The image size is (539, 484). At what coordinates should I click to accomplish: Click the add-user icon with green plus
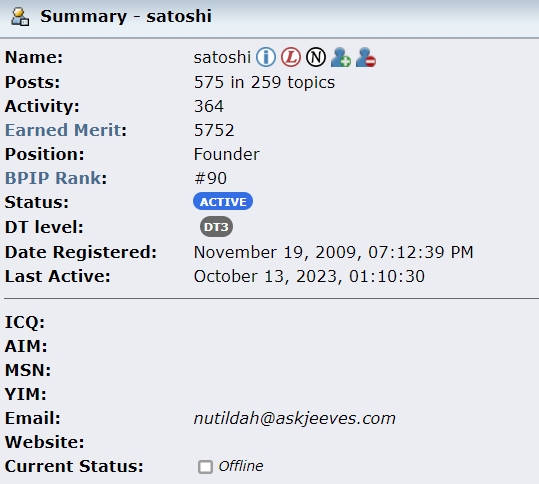tap(341, 57)
